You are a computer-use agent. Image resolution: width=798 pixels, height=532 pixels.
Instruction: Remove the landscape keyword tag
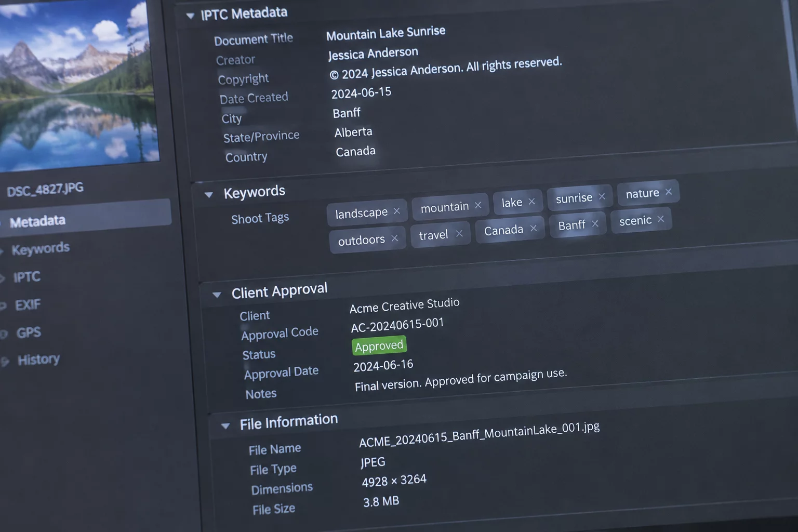pyautogui.click(x=397, y=211)
